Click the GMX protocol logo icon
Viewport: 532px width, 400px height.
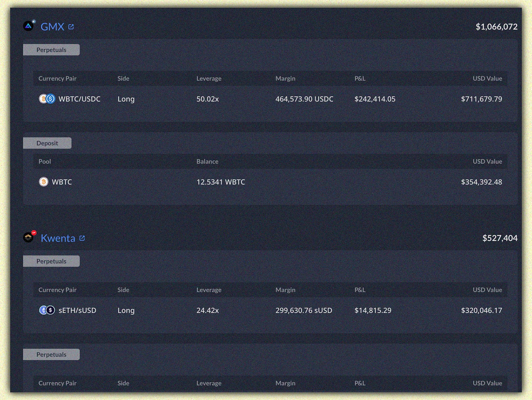click(x=29, y=26)
